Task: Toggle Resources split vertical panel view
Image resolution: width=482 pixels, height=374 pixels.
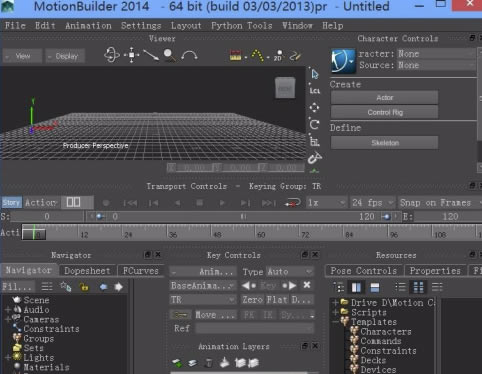Action: [x=356, y=287]
